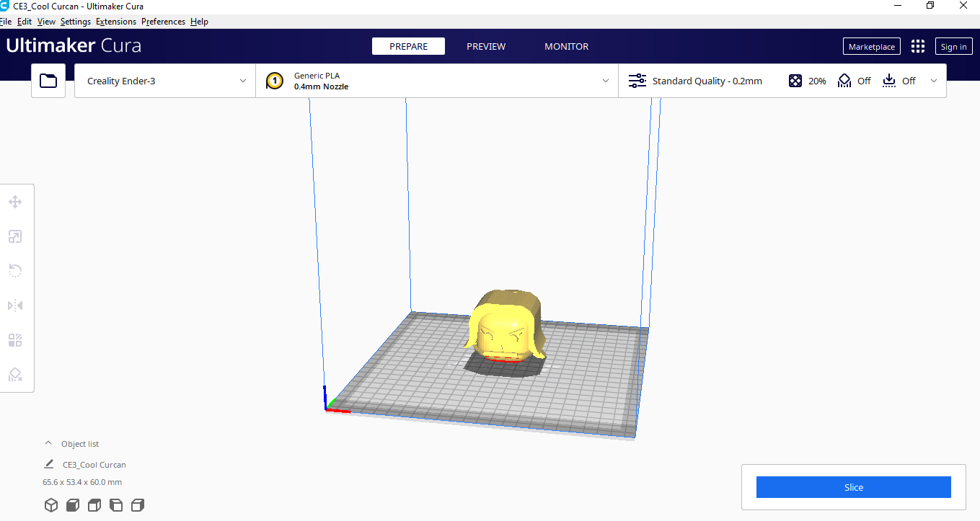
Task: Select CE3_Cool Curcan in the object list
Action: (94, 465)
